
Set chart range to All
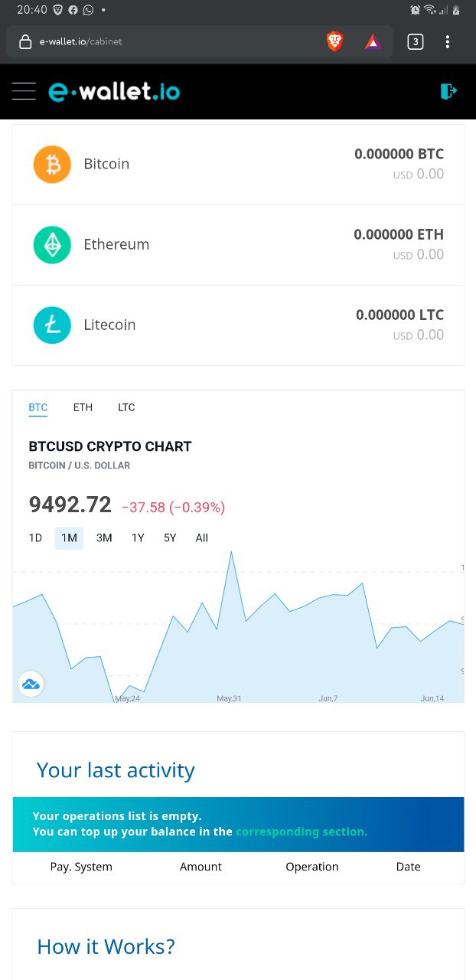point(202,538)
